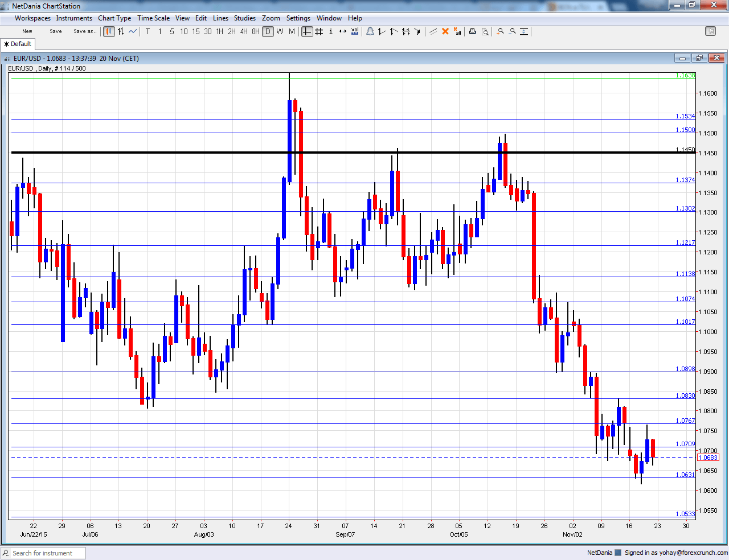This screenshot has height=560, width=729.
Task: Select the zoom in magnifier icon
Action: coord(500,31)
